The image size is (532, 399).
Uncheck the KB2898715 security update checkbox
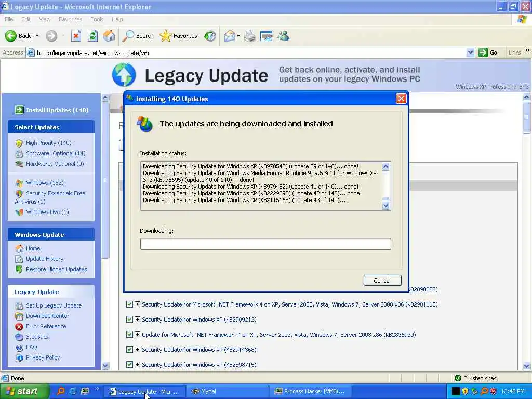(x=129, y=364)
